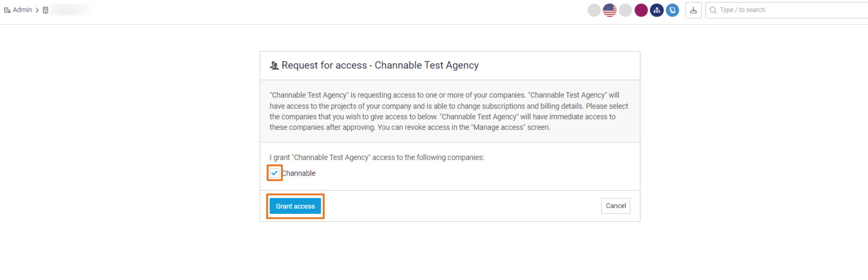Click the magnifier icon in search box
Screen dimensions: 868x280
713,10
